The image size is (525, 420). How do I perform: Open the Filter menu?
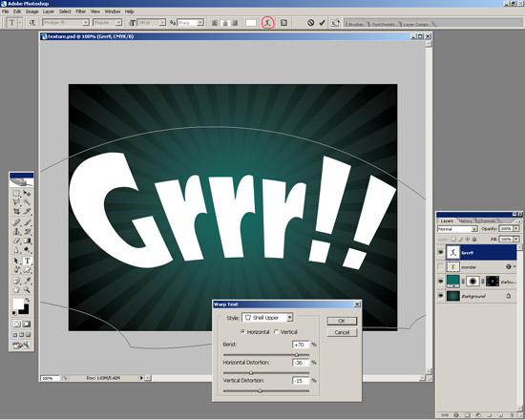click(81, 11)
